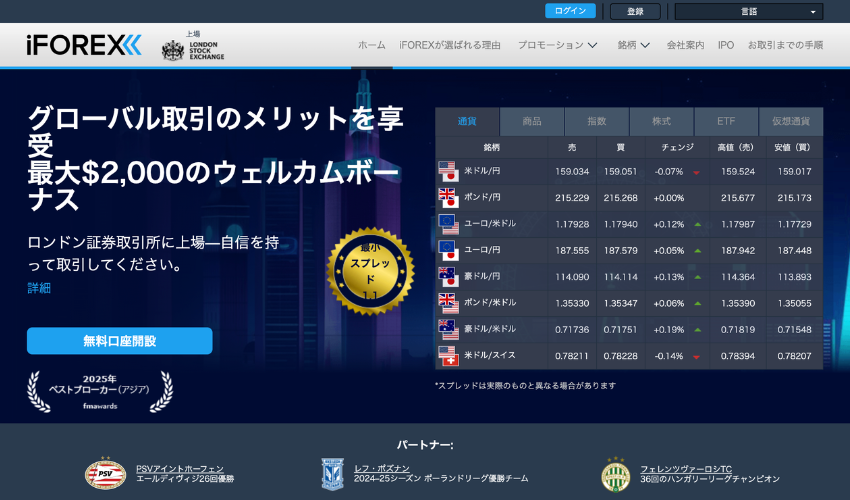Screen dimensions: 850x500
Task: Click the Lech Poznań club crest
Action: [x=332, y=475]
